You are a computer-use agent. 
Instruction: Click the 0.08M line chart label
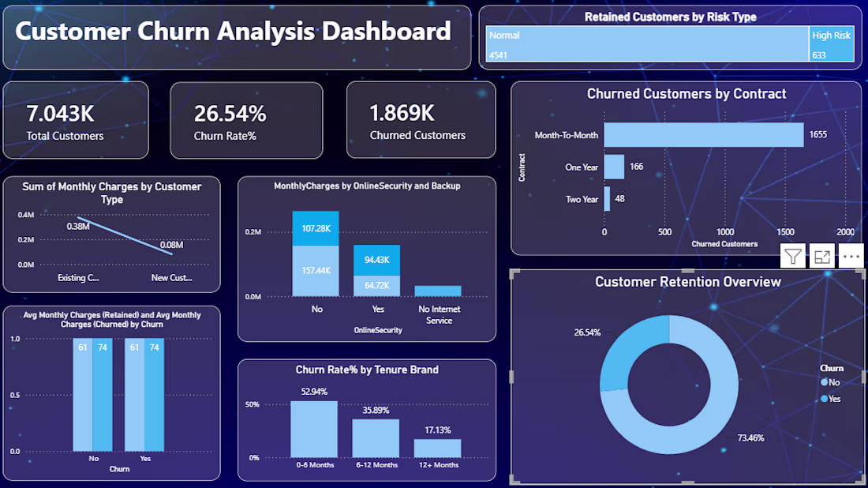(x=171, y=245)
